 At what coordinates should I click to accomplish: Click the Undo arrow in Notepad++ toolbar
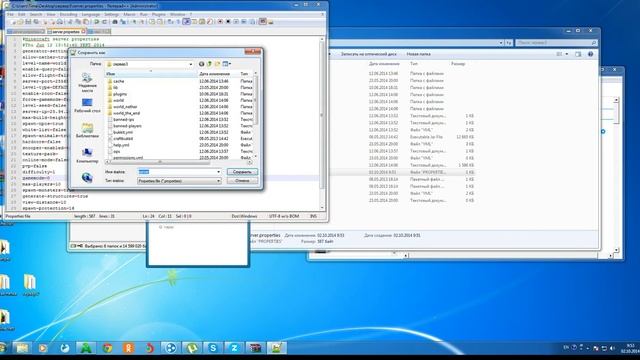point(96,22)
